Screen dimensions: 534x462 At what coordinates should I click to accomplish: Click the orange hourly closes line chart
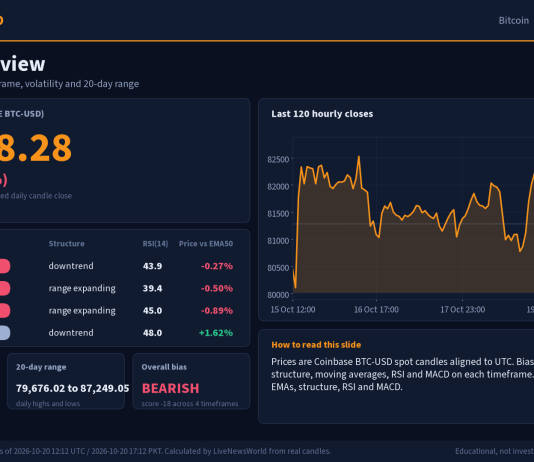pyautogui.click(x=413, y=218)
